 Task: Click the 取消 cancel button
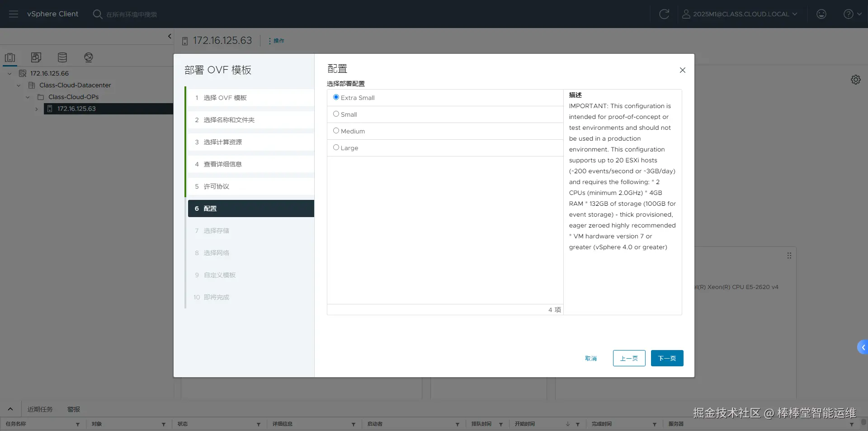[x=591, y=358]
